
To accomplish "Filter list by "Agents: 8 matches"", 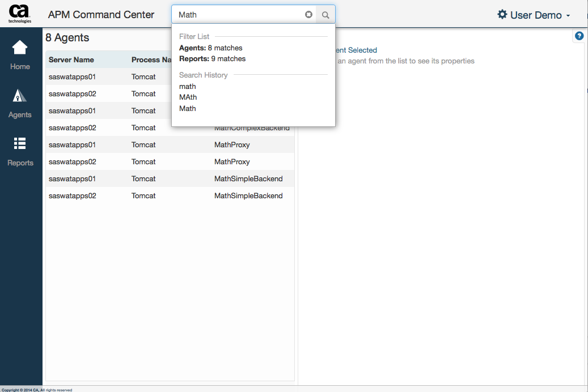I will click(211, 48).
